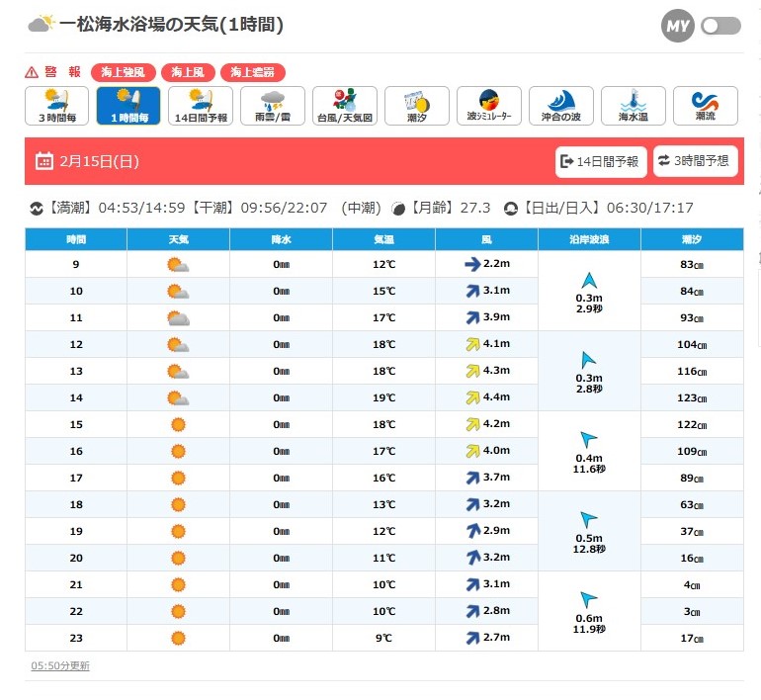Open the 潮流 tidal current page
This screenshot has height=700, width=761.
click(705, 106)
